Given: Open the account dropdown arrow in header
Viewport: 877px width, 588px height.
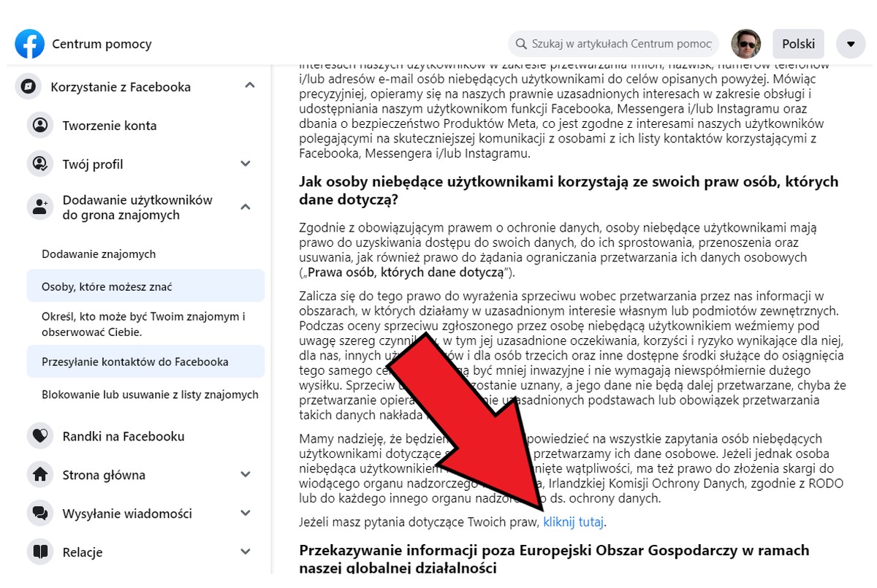Looking at the screenshot, I should [x=851, y=44].
